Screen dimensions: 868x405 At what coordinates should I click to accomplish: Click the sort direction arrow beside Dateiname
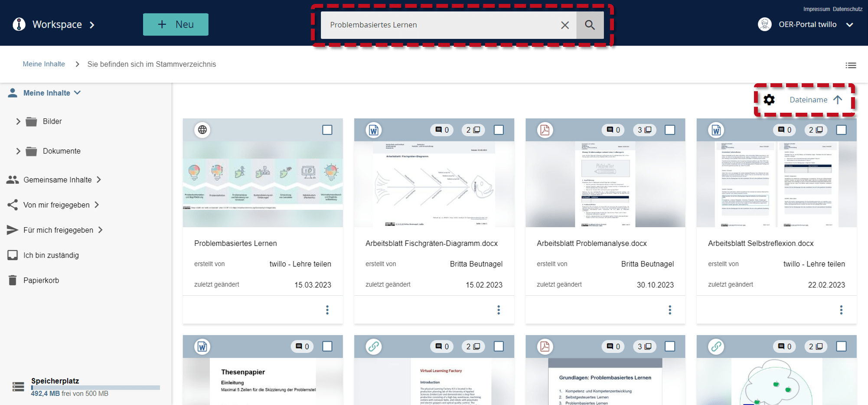click(x=838, y=100)
